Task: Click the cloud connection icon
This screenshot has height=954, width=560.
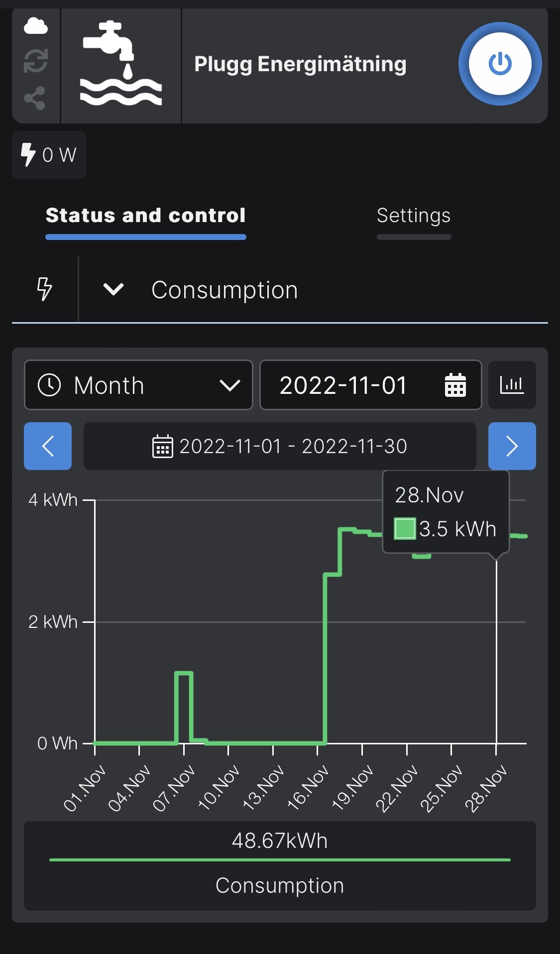Action: (36, 26)
